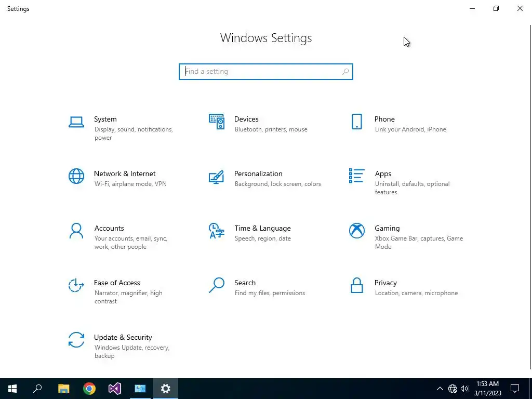Image resolution: width=532 pixels, height=399 pixels.
Task: Open the Personalization heading
Action: (x=258, y=174)
